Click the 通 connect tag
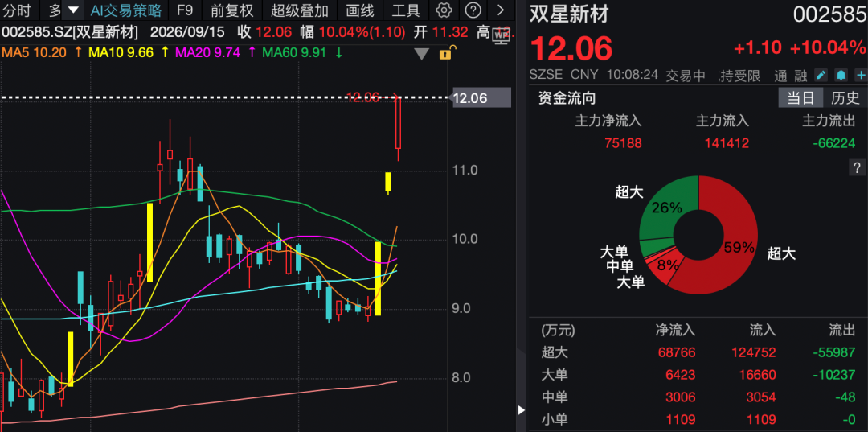This screenshot has width=868, height=432. click(x=780, y=76)
